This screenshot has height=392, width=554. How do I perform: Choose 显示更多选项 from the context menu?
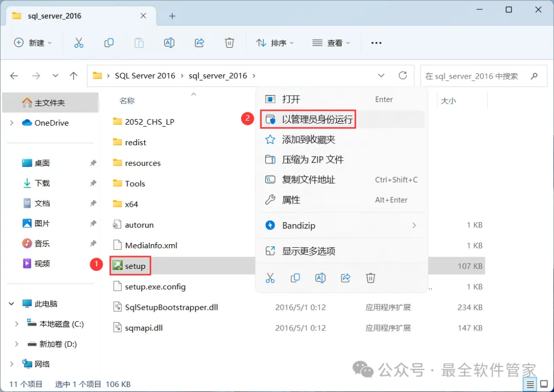342,251
